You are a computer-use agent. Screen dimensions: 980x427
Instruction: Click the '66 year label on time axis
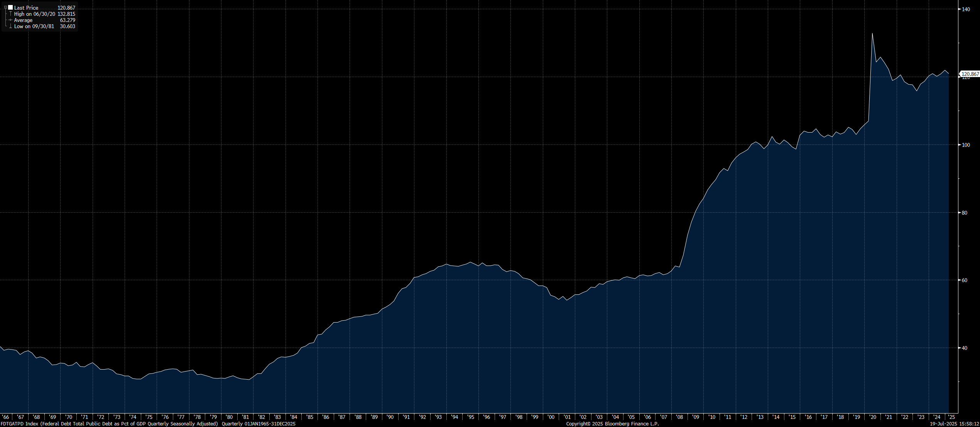click(5, 417)
